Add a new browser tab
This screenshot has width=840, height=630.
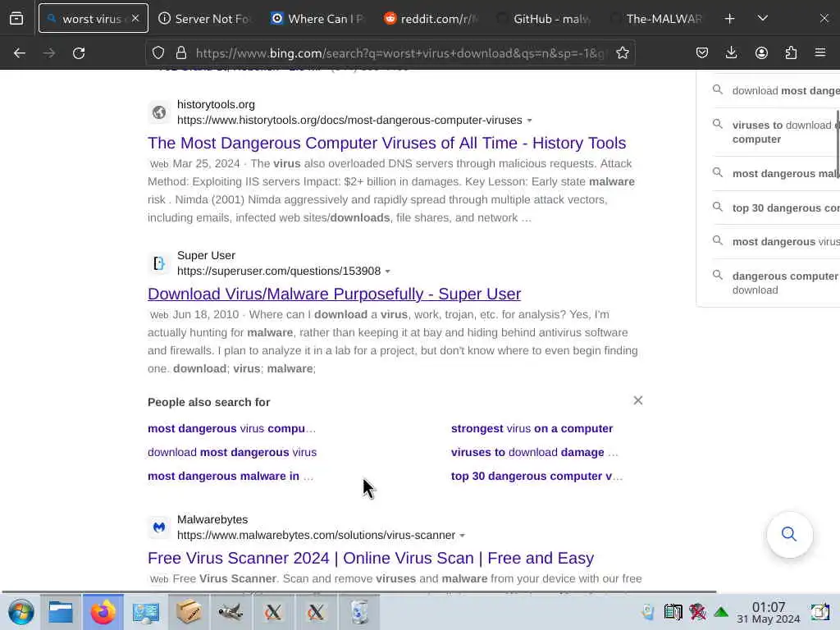click(729, 19)
